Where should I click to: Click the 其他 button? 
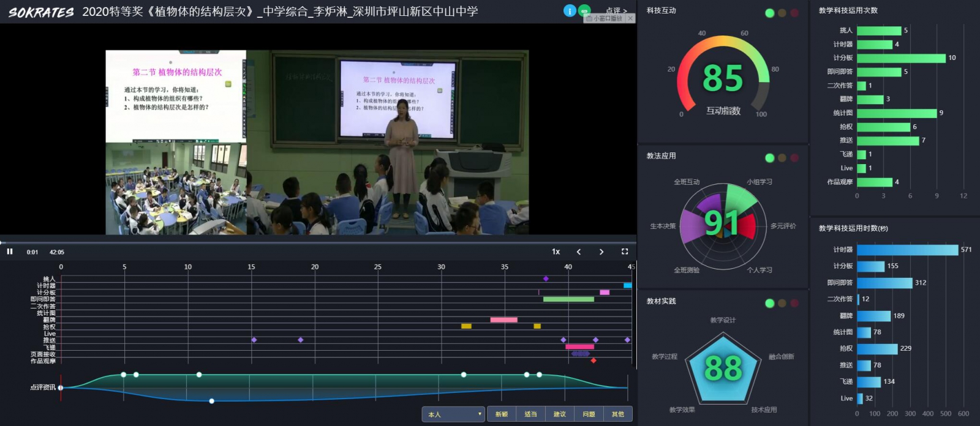tap(618, 414)
